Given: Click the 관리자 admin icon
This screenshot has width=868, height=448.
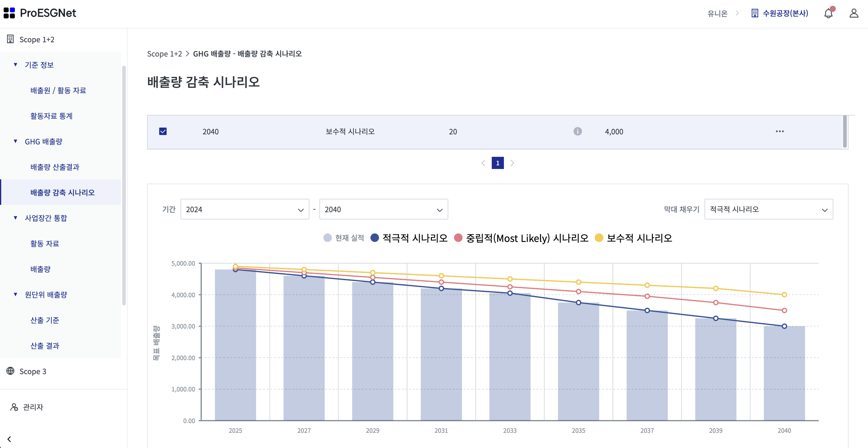Looking at the screenshot, I should click(14, 407).
